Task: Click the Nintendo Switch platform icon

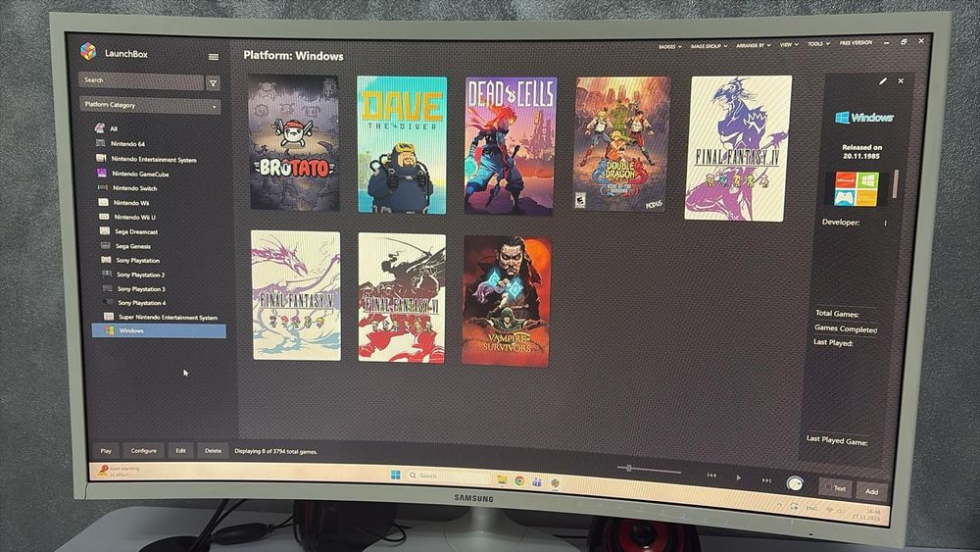Action: point(103,187)
